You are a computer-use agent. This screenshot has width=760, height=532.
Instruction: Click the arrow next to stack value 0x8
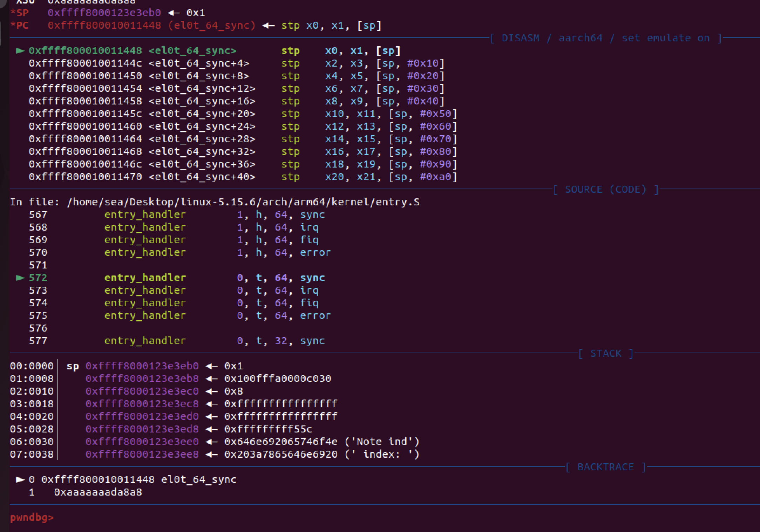click(211, 391)
